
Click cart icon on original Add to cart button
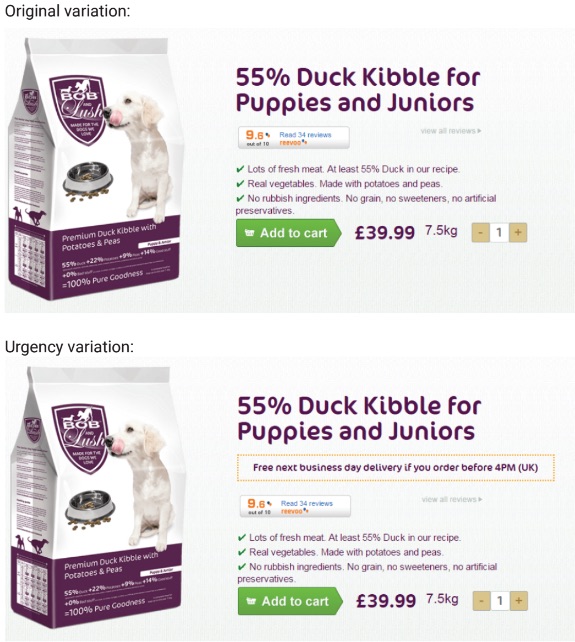(x=249, y=233)
